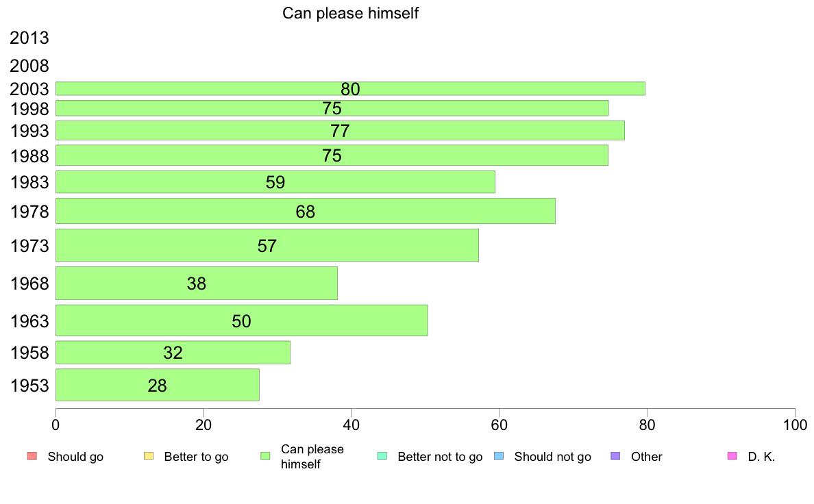Click the Should not go legend label

tap(553, 457)
